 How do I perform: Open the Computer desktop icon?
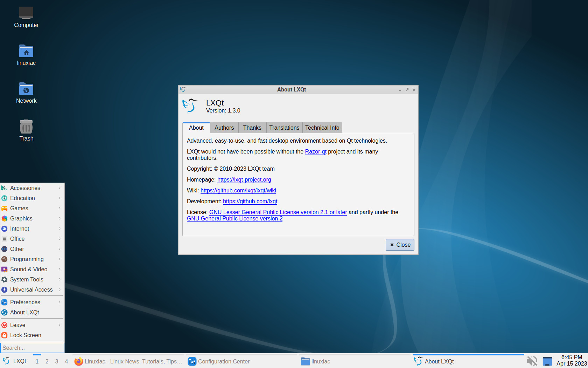[26, 13]
